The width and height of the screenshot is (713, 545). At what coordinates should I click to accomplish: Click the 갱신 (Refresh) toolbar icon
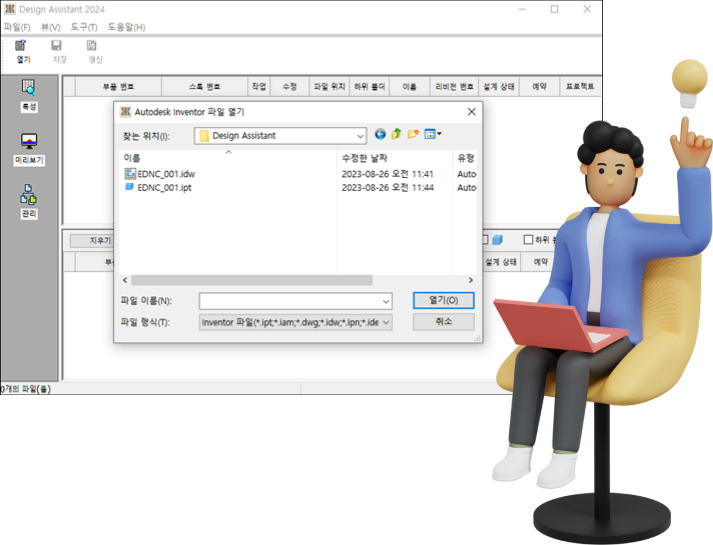[93, 47]
